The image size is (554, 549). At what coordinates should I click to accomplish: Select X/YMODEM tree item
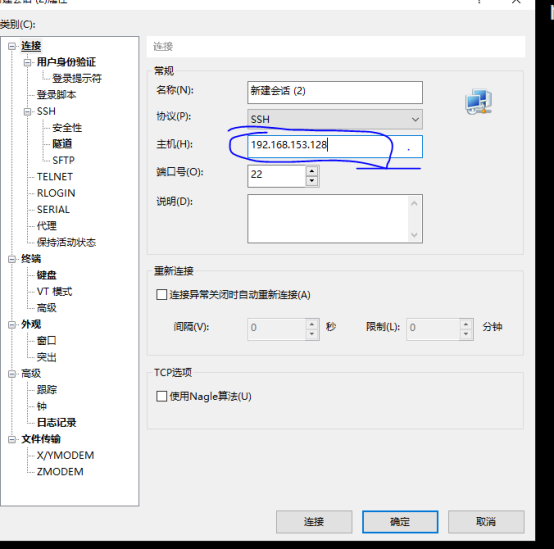[66, 455]
